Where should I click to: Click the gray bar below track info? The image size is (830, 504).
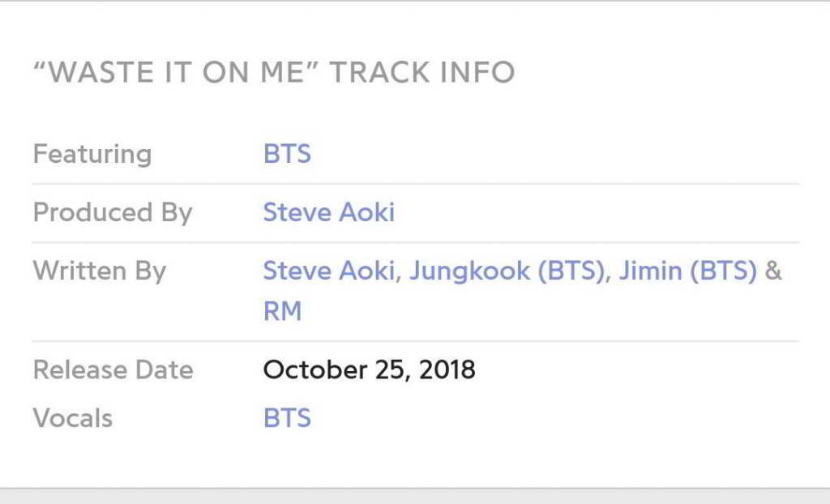415,496
